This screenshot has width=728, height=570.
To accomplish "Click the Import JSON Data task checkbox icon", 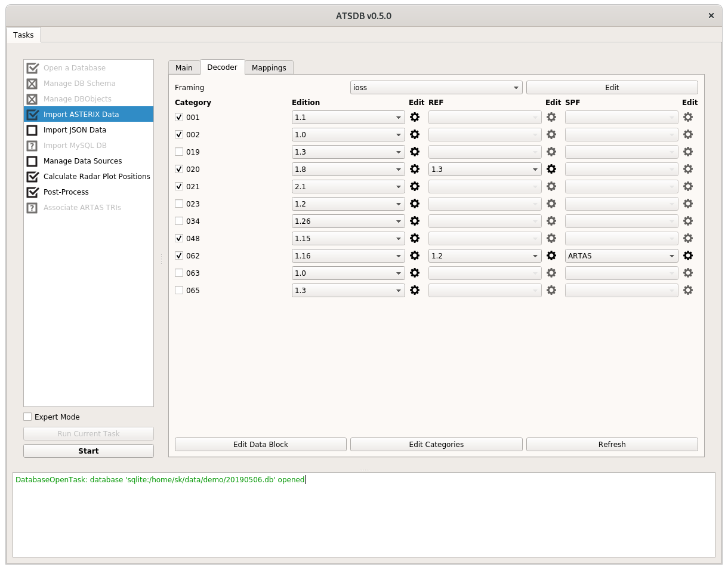I will coord(32,130).
